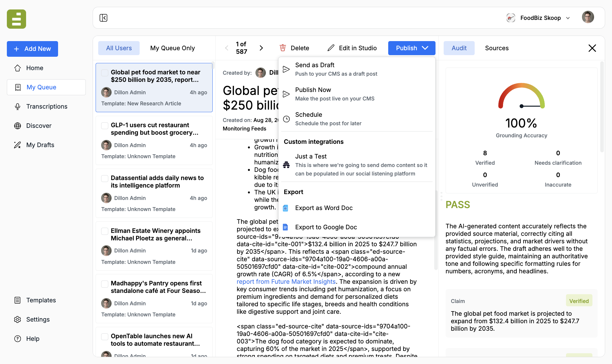Check the Datassential daily news article

105,178
